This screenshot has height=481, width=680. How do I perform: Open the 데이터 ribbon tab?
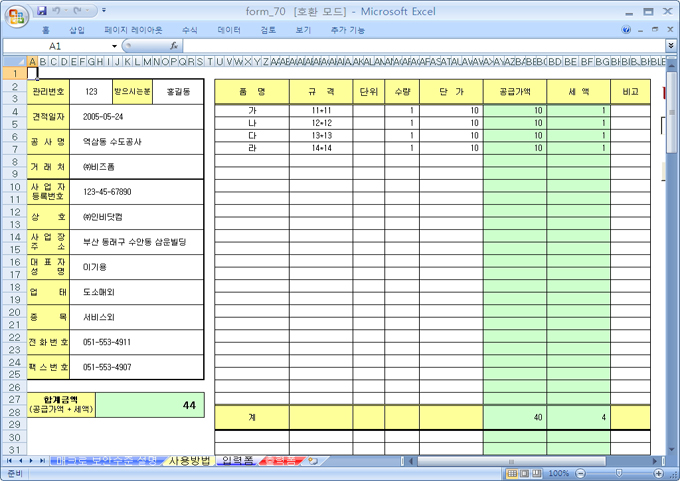[x=229, y=30]
